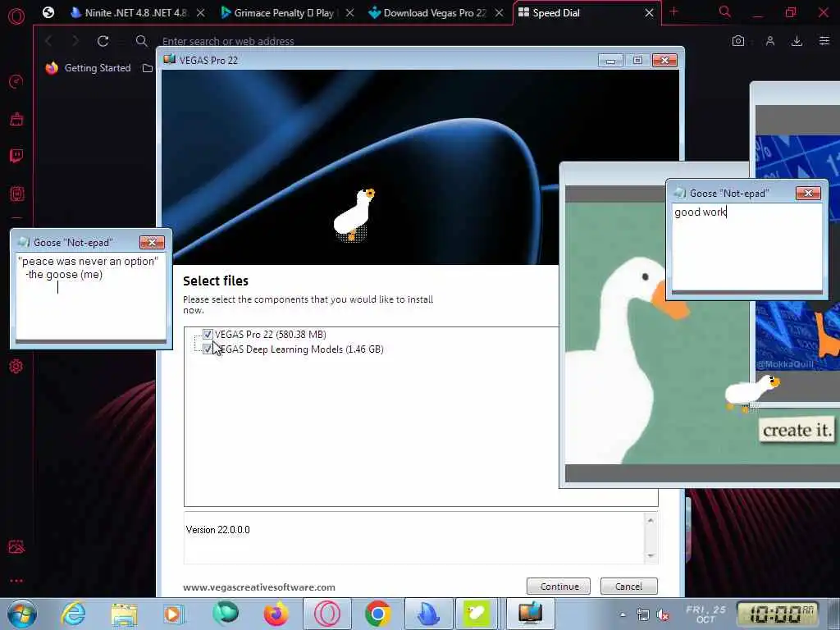Click Continue in the VEGAS installer

click(x=558, y=587)
